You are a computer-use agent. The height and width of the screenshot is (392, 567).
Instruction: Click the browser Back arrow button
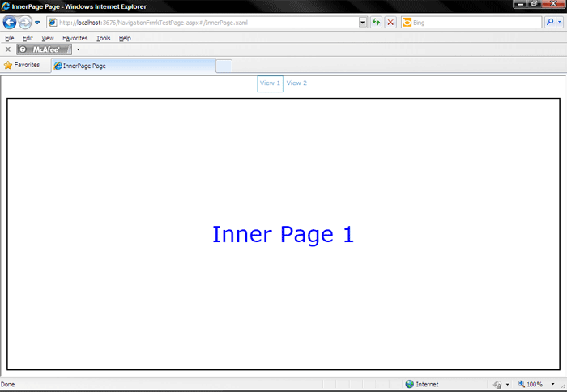[x=10, y=23]
